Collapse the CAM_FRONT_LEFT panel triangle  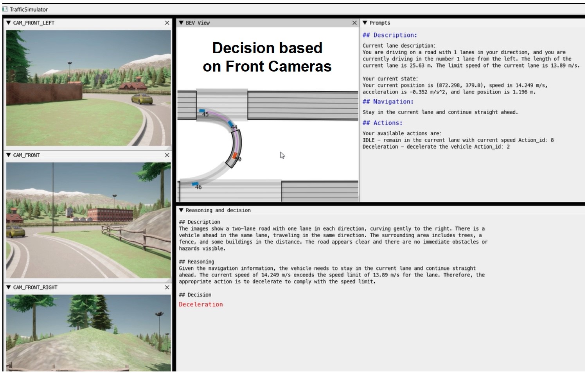(x=8, y=23)
